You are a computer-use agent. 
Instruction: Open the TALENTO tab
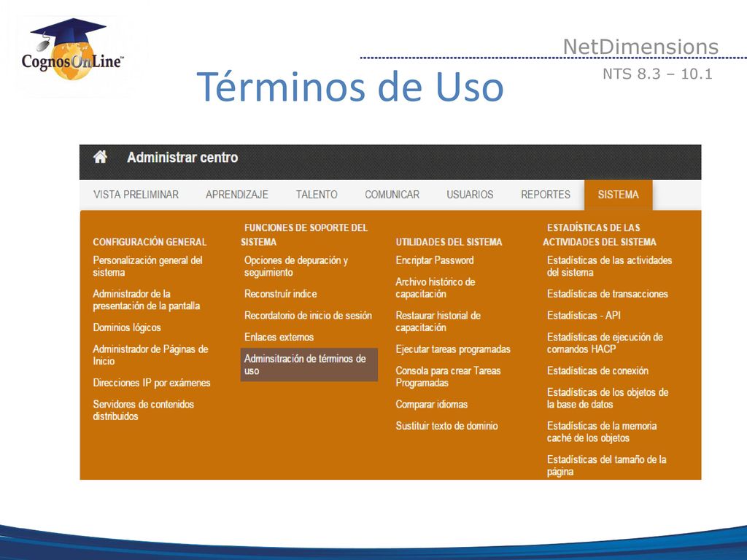317,194
